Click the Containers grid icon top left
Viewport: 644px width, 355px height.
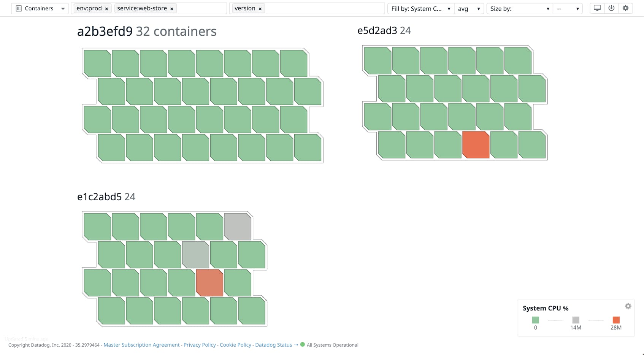19,8
